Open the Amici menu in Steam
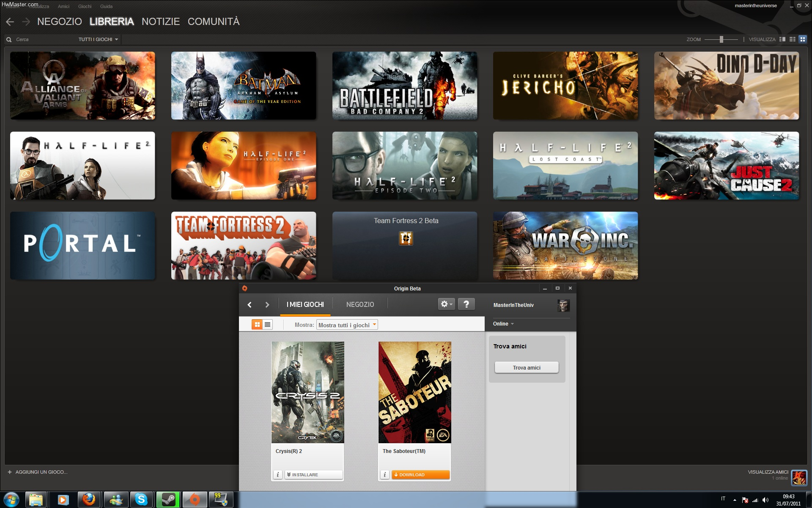812x508 pixels. (x=63, y=6)
